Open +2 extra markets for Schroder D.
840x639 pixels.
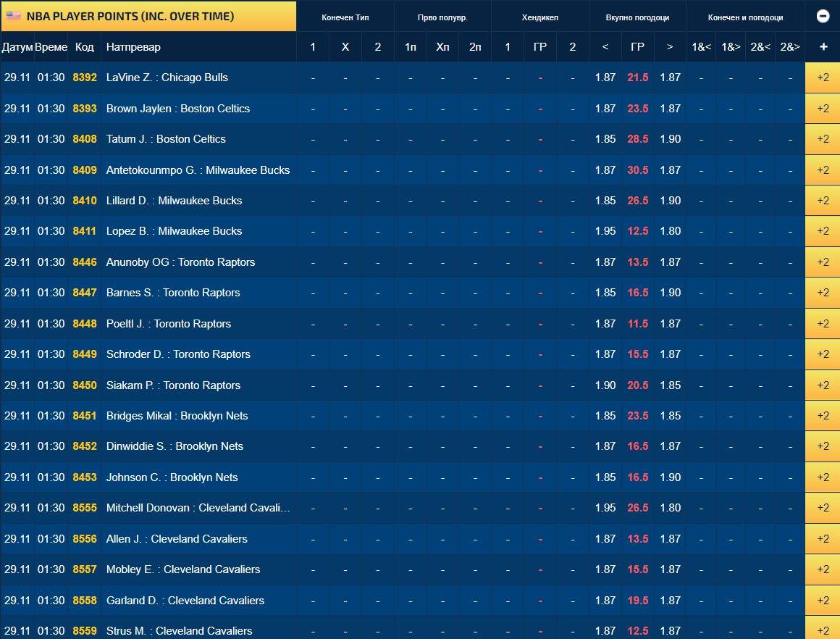pos(823,354)
